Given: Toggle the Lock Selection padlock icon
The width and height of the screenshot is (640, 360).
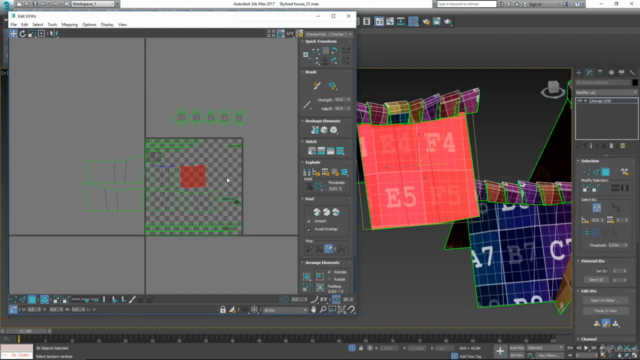Looking at the screenshot, I should (x=223, y=310).
